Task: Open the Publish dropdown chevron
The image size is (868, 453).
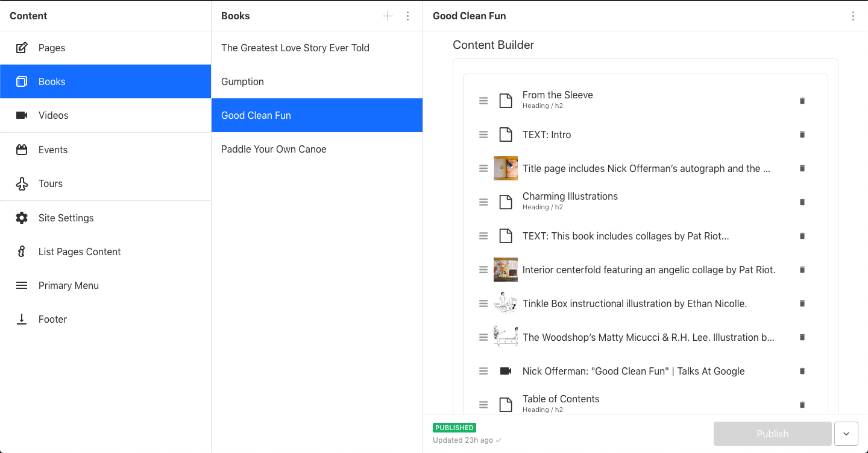Action: (846, 434)
